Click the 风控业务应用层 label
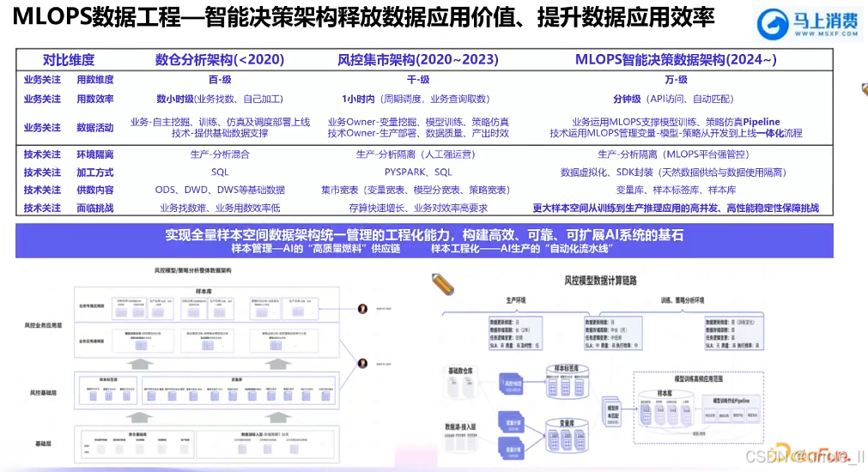Image resolution: width=868 pixels, height=472 pixels. pos(43,325)
